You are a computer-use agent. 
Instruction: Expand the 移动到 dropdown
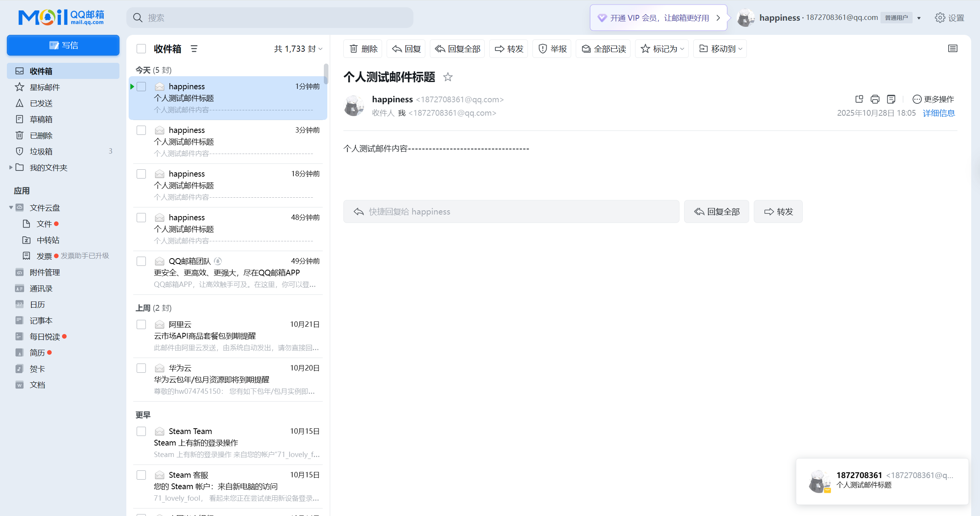720,49
